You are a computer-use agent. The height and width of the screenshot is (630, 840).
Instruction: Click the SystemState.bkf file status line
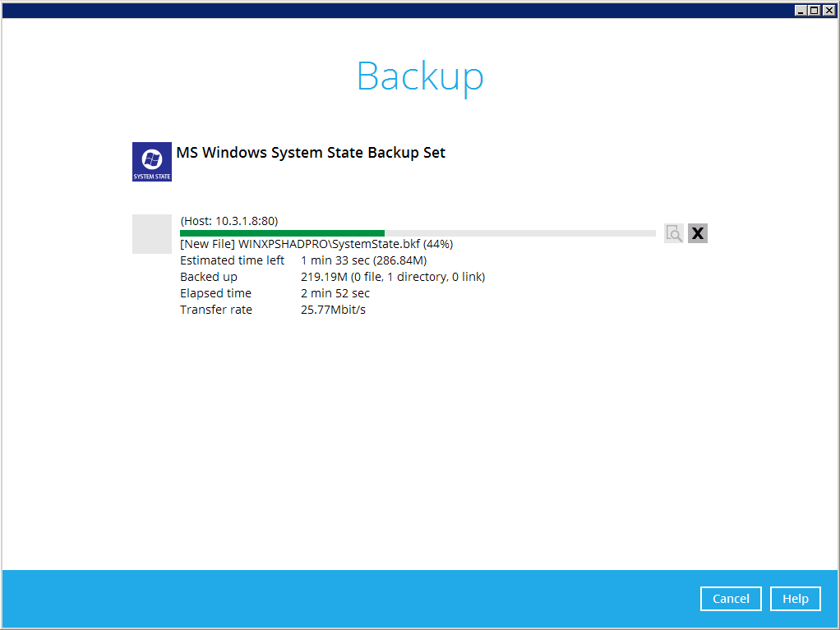pyautogui.click(x=316, y=244)
